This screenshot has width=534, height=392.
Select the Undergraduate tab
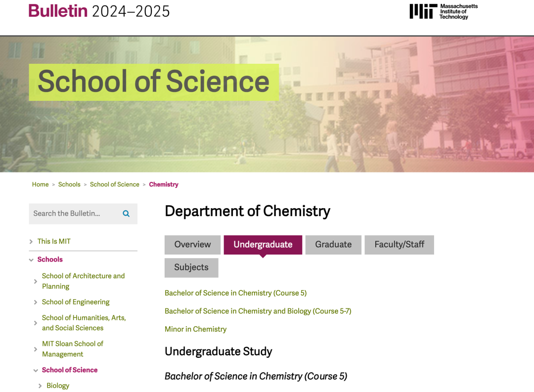[x=263, y=245]
